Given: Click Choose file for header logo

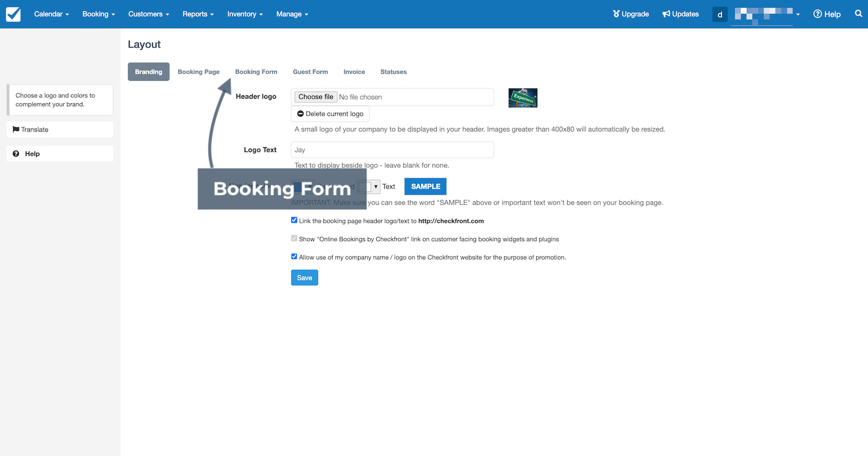Looking at the screenshot, I should [316, 97].
